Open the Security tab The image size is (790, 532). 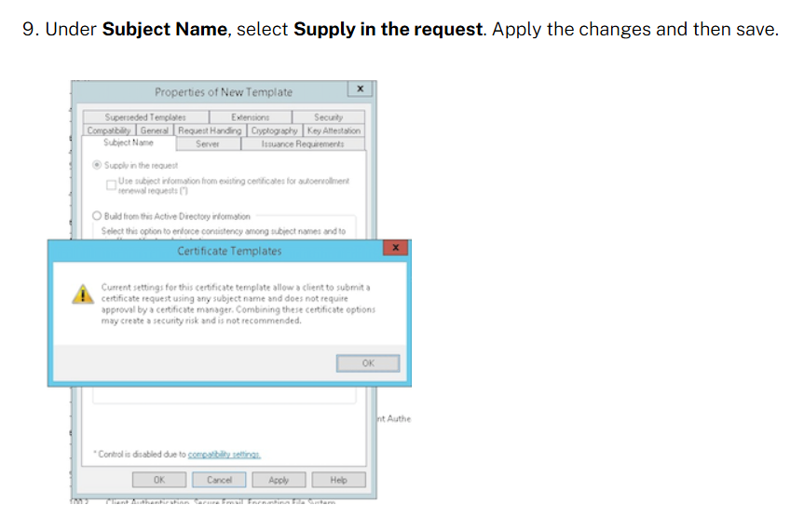328,117
